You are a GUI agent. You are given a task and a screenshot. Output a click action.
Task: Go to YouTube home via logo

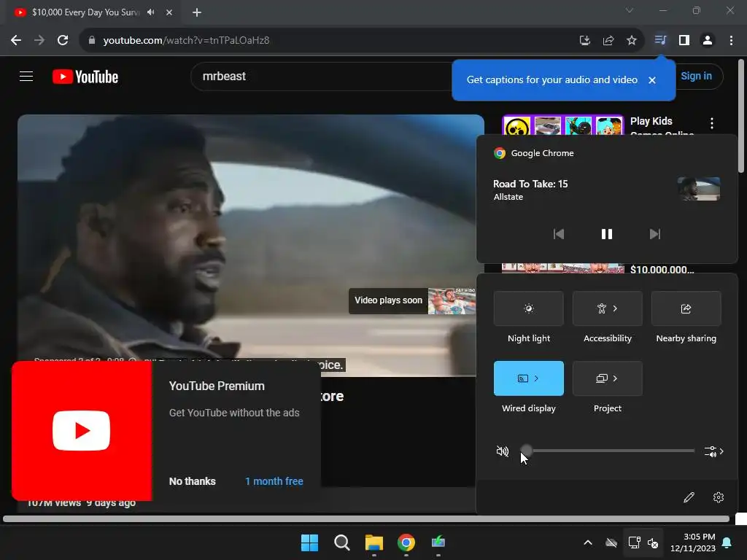pos(85,77)
